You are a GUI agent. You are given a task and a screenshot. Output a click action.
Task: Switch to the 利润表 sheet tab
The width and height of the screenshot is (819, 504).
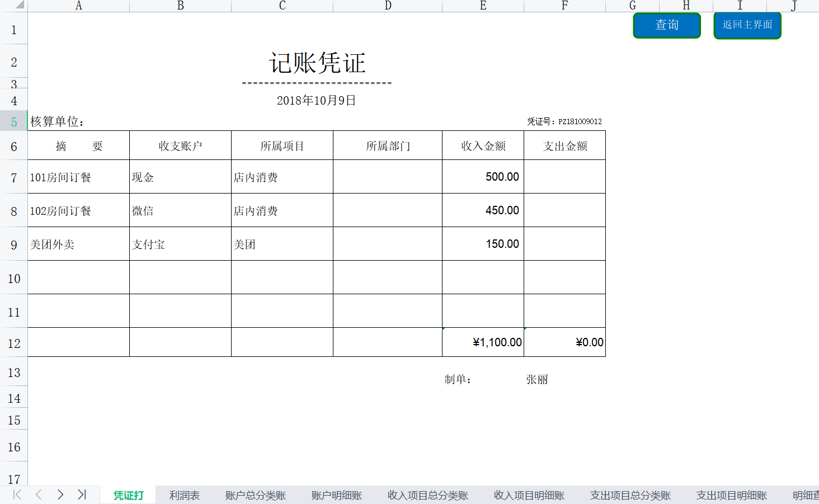click(184, 494)
